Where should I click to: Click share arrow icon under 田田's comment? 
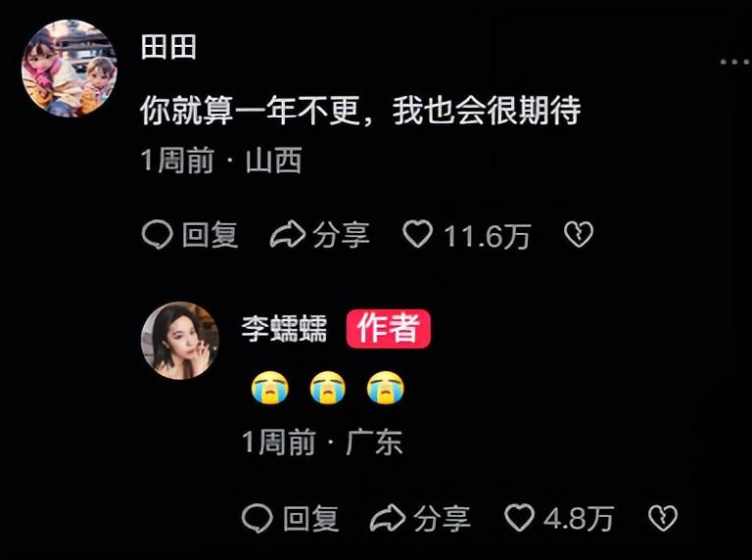click(x=288, y=235)
